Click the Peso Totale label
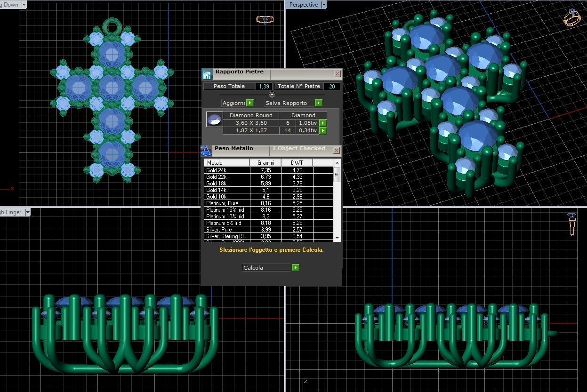The height and width of the screenshot is (392, 587). point(229,86)
